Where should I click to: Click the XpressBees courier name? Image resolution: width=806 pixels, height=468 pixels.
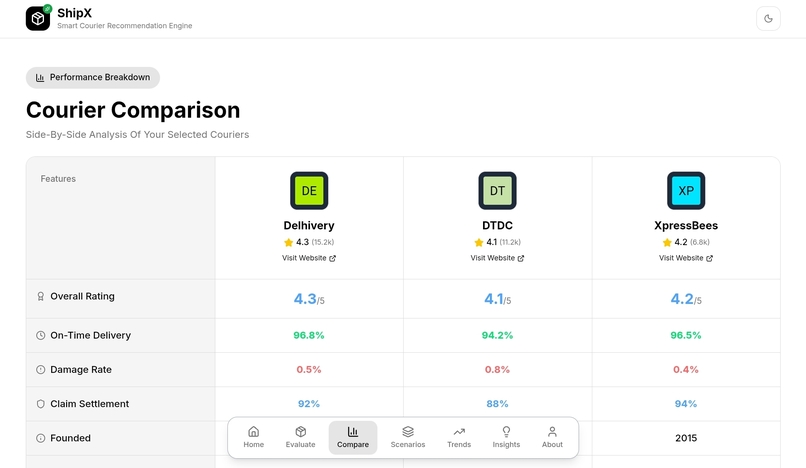pyautogui.click(x=686, y=226)
